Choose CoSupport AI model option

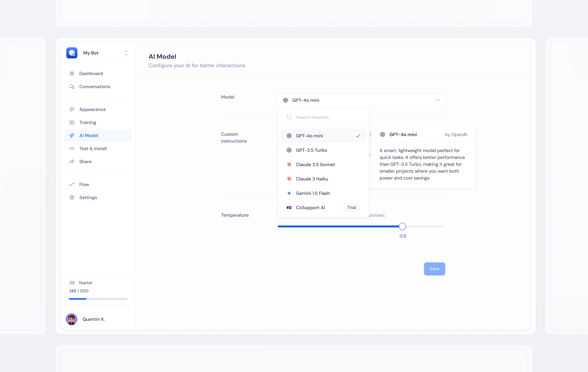coord(323,208)
